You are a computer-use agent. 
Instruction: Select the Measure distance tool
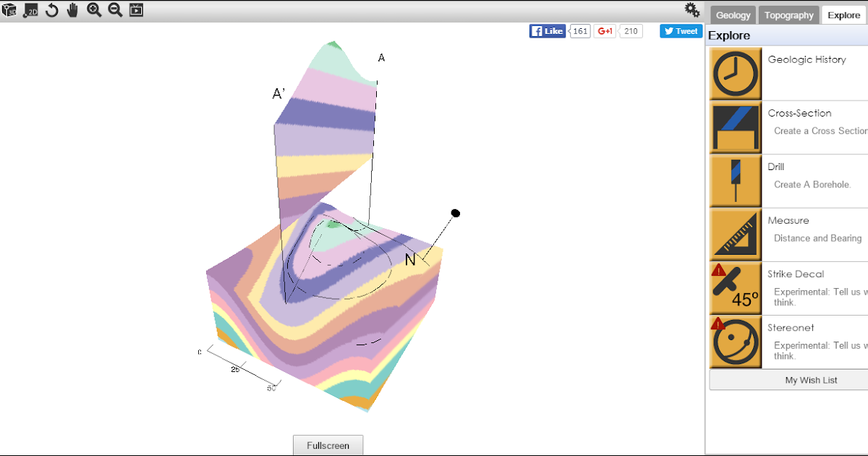[735, 234]
